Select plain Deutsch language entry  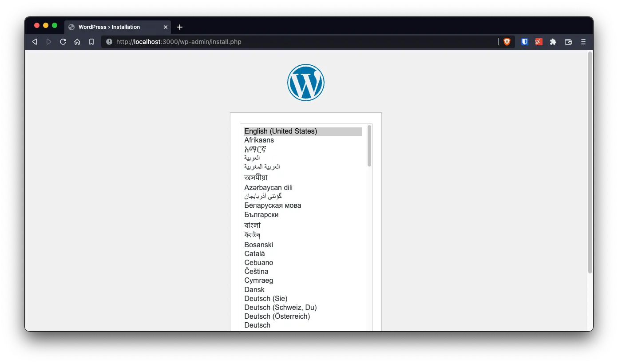(303, 325)
